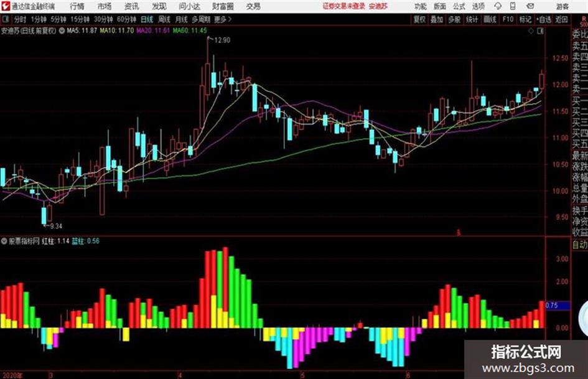Click the side-panel toggle icon at chart top-right
This screenshot has height=379, width=588.
click(540, 31)
